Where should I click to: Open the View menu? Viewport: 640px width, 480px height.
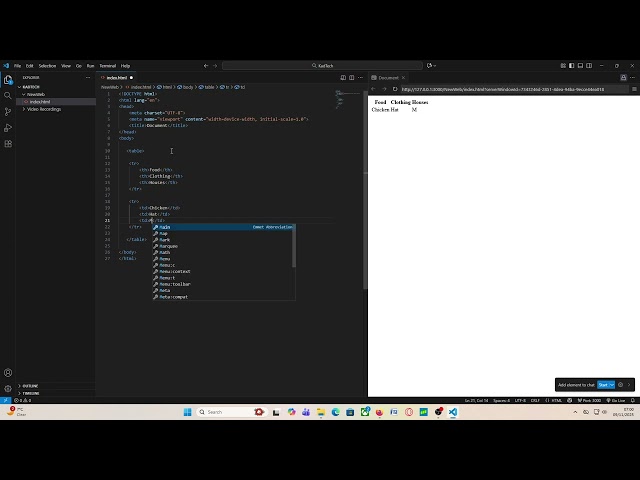click(66, 65)
